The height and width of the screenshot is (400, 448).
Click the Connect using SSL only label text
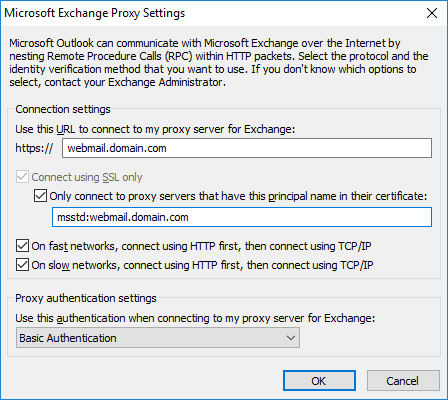[87, 177]
